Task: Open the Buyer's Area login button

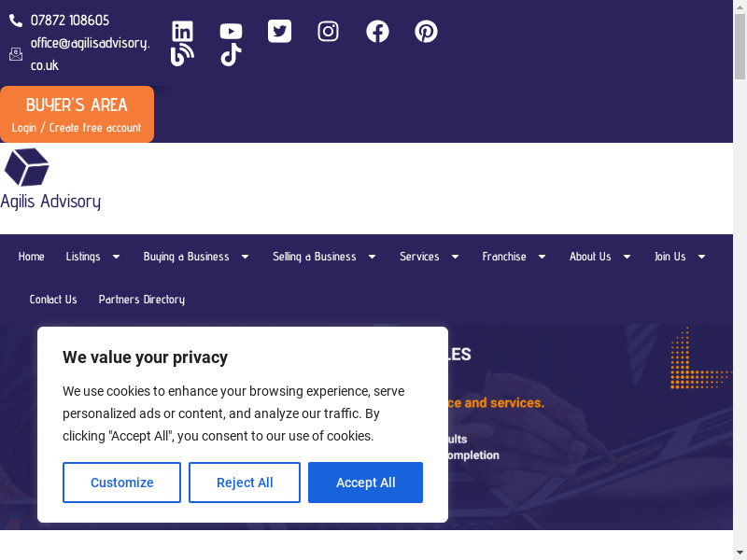Action: coord(77,115)
